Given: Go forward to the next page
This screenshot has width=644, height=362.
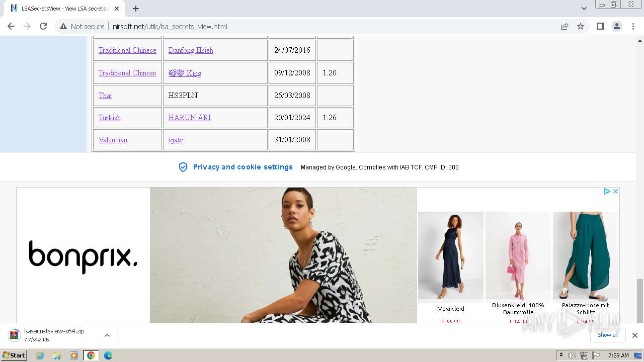Looking at the screenshot, I should [x=27, y=26].
